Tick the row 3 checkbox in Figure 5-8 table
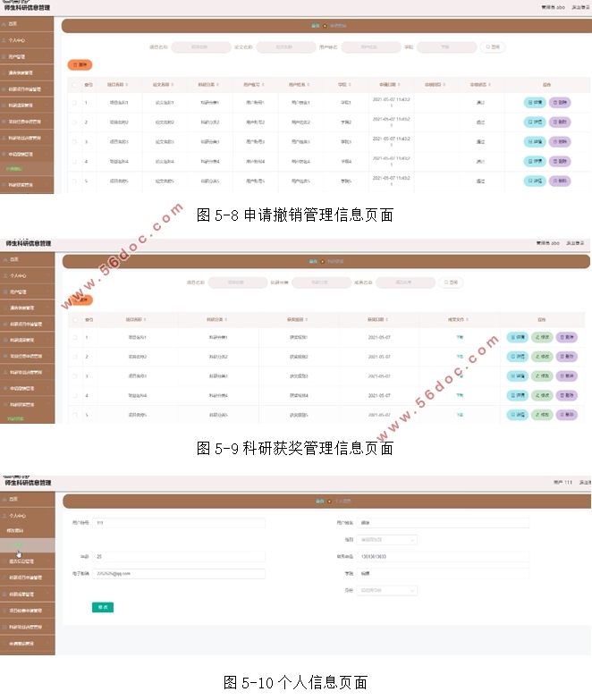Viewport: 592px width, 700px height. tap(74, 142)
